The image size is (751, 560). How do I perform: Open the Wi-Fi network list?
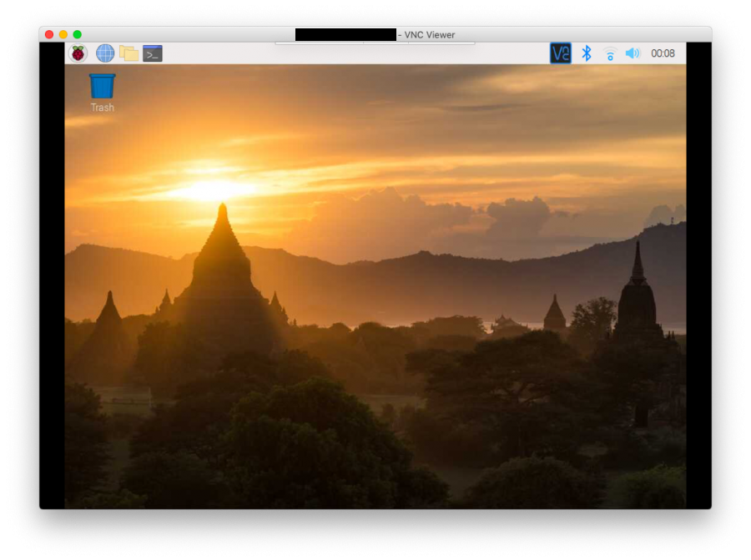point(610,54)
